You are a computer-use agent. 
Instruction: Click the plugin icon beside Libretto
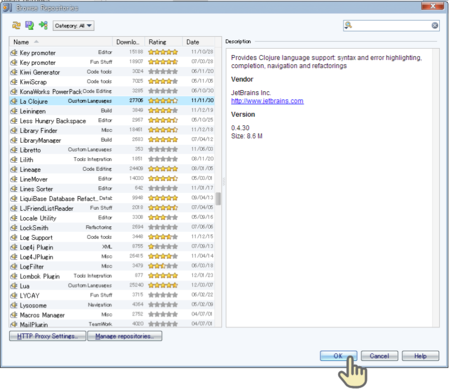(14, 150)
